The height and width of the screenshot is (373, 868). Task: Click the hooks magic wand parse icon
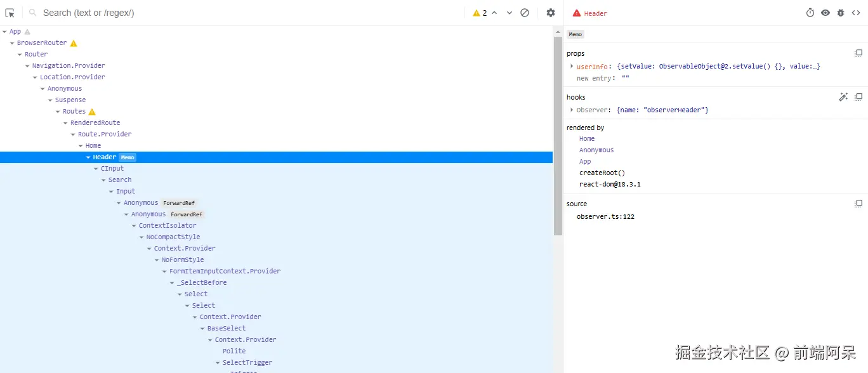coord(843,97)
